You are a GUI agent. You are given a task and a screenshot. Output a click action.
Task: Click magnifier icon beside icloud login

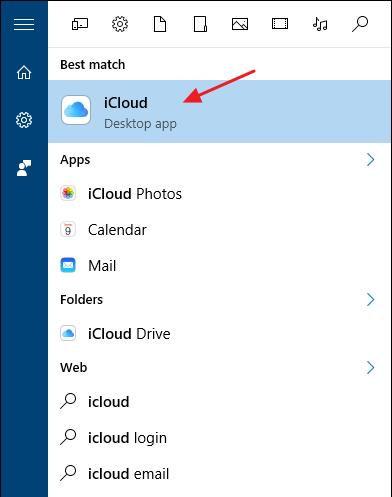click(68, 437)
